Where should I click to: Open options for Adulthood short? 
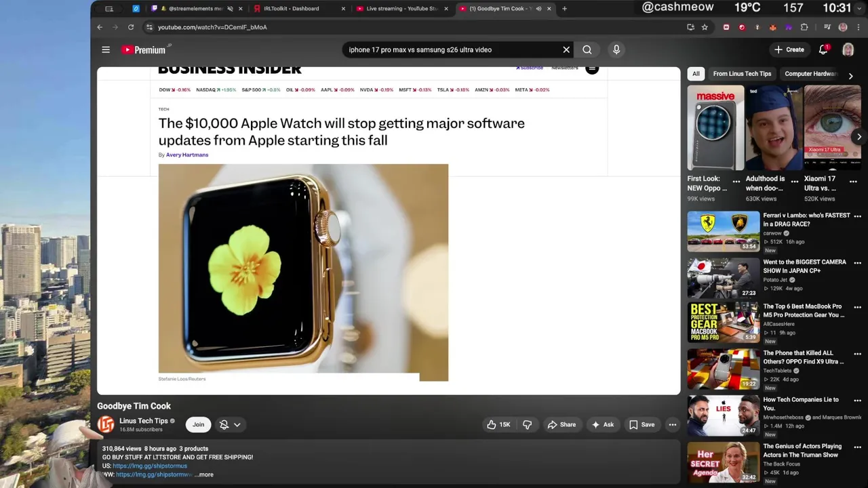795,182
